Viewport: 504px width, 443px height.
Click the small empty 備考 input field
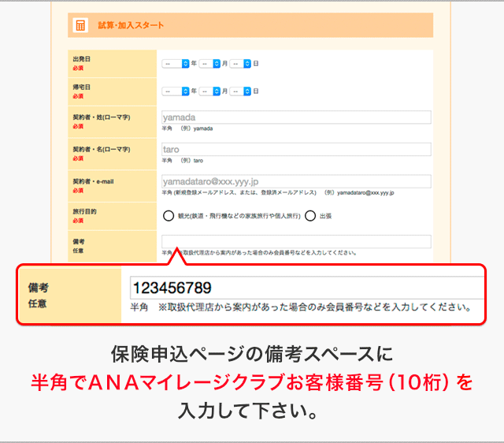[296, 241]
